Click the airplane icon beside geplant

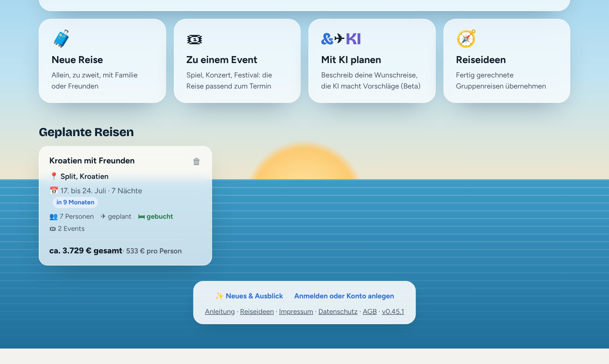click(x=103, y=216)
